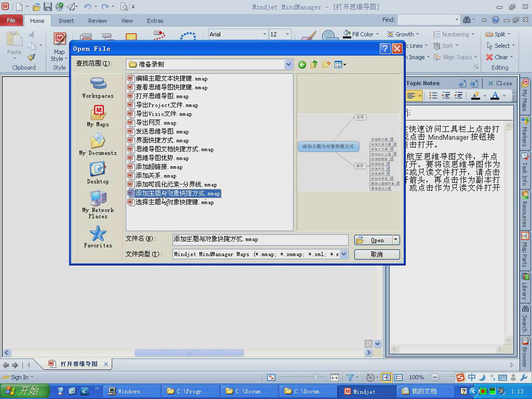The width and height of the screenshot is (532, 399).
Task: Click bulleted list icon in Topic Notes
Action: [x=433, y=96]
